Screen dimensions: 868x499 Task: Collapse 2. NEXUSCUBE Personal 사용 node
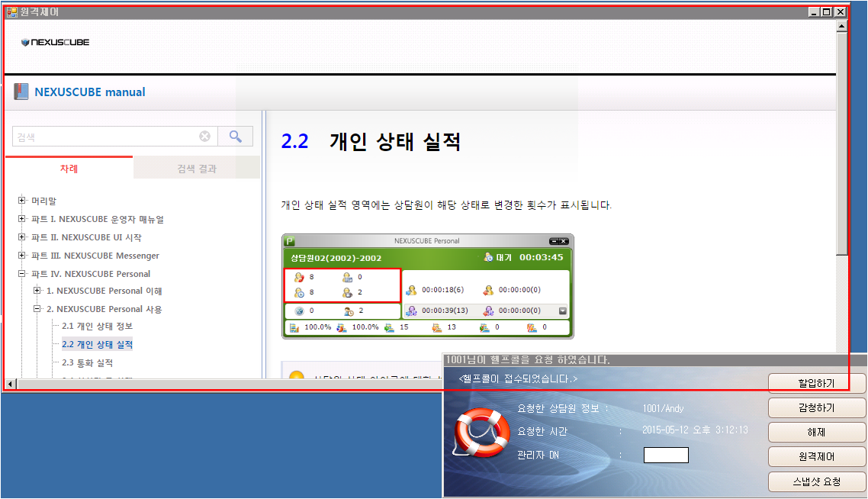pyautogui.click(x=37, y=308)
